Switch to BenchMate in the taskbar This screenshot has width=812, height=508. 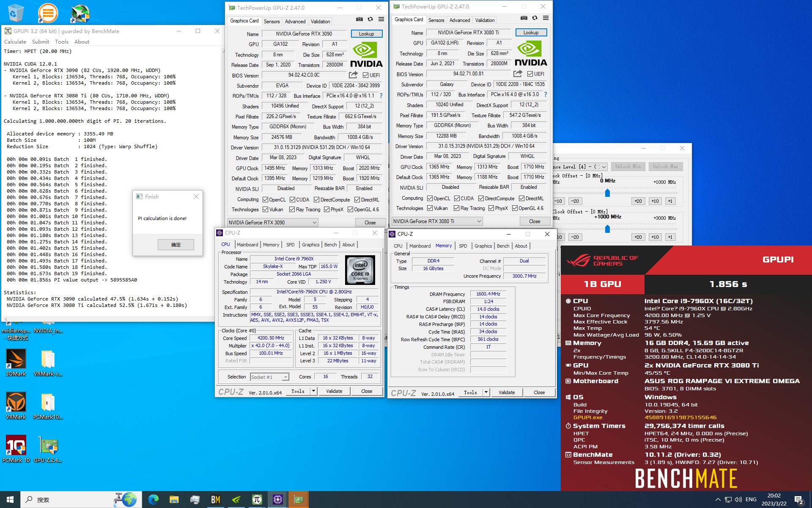(x=215, y=500)
